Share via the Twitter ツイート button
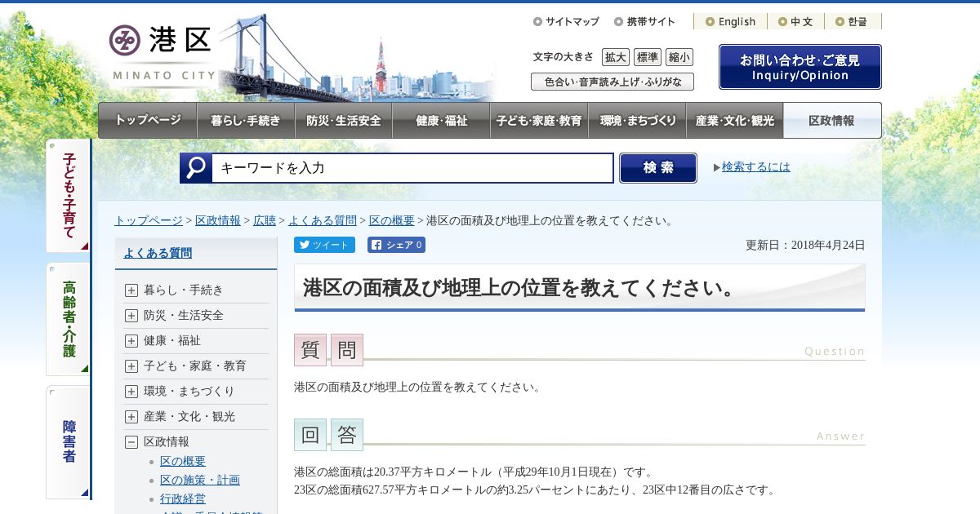Screen dimensions: 980x514 324,245
